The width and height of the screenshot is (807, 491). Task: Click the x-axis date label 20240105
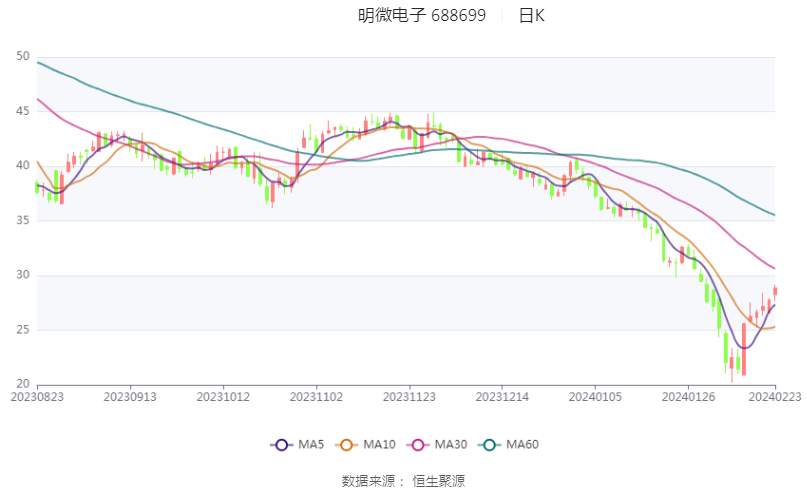coord(595,397)
